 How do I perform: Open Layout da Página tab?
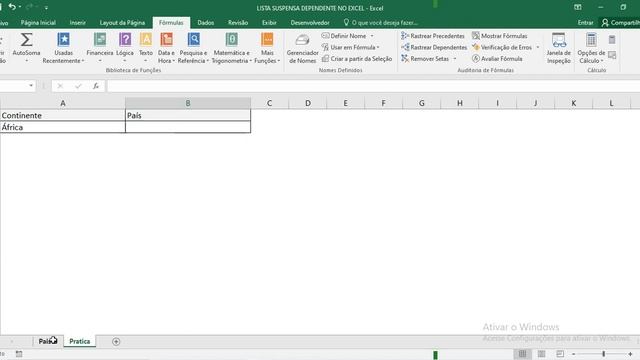[122, 23]
